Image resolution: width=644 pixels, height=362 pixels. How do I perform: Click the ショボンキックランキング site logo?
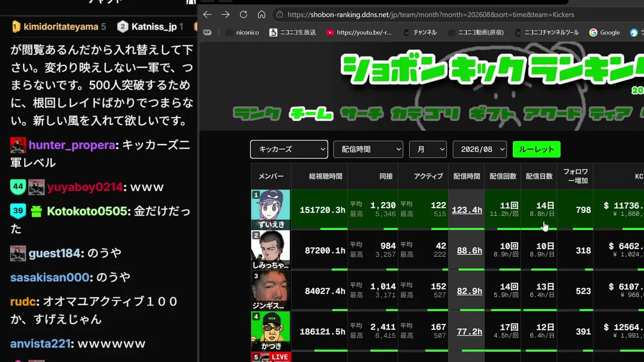[492, 69]
